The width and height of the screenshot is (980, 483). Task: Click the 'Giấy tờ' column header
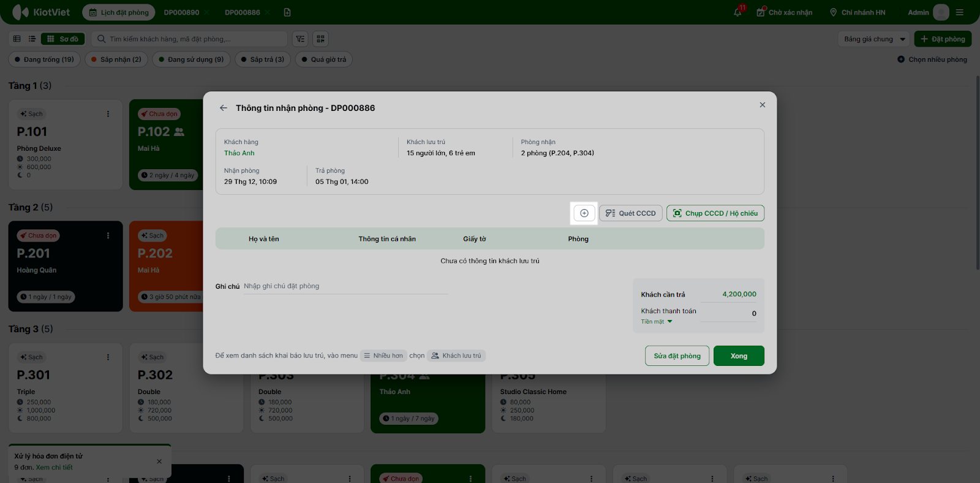475,239
